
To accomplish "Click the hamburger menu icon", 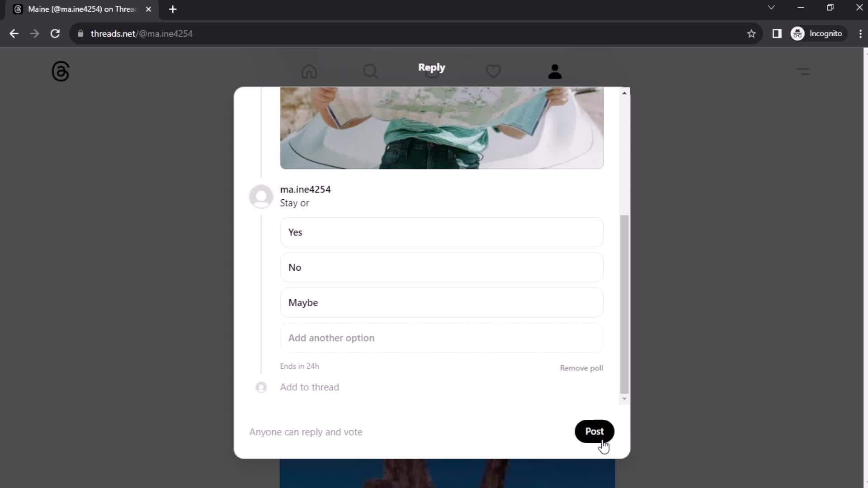I will [x=802, y=71].
